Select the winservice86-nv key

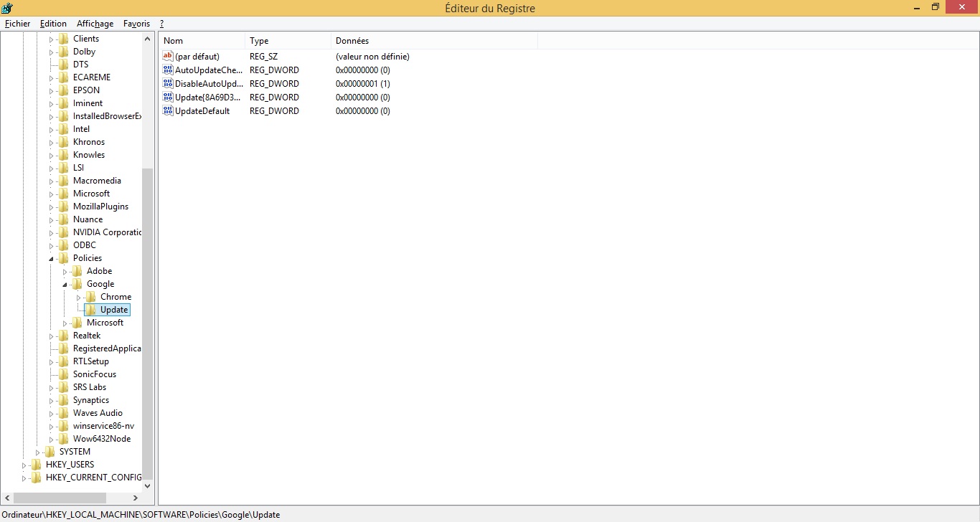(103, 426)
